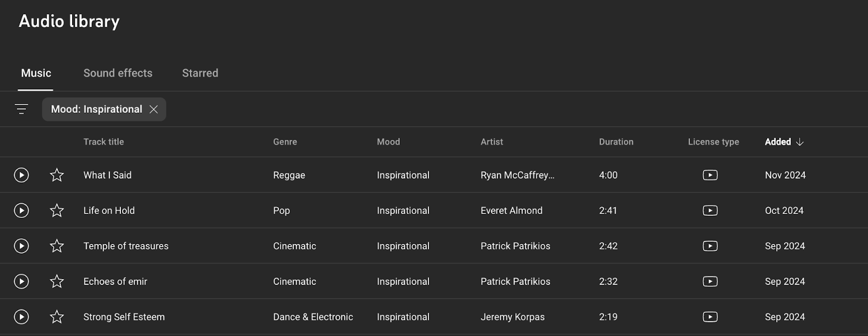Remove the Mood: Inspirational filter

154,109
